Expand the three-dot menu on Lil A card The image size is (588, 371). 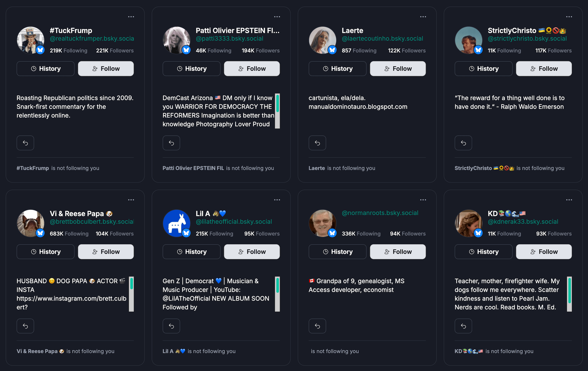point(277,200)
